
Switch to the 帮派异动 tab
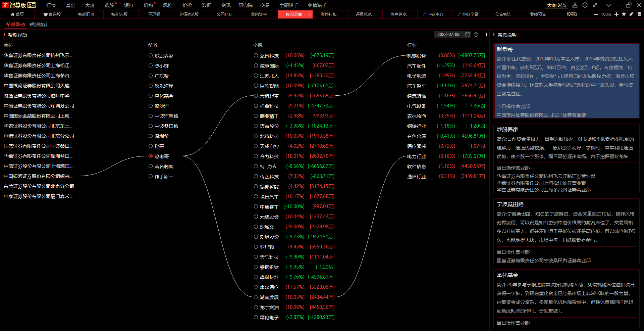[15, 25]
